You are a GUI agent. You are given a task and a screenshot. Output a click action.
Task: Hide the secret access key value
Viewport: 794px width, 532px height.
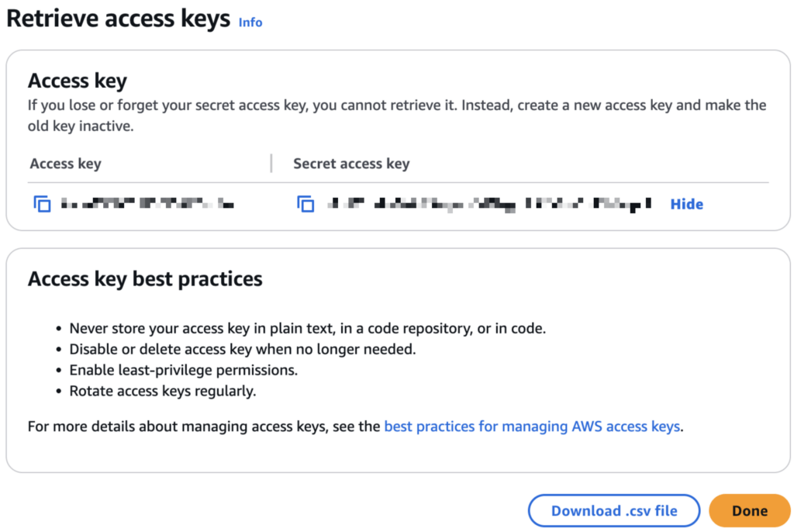click(686, 205)
